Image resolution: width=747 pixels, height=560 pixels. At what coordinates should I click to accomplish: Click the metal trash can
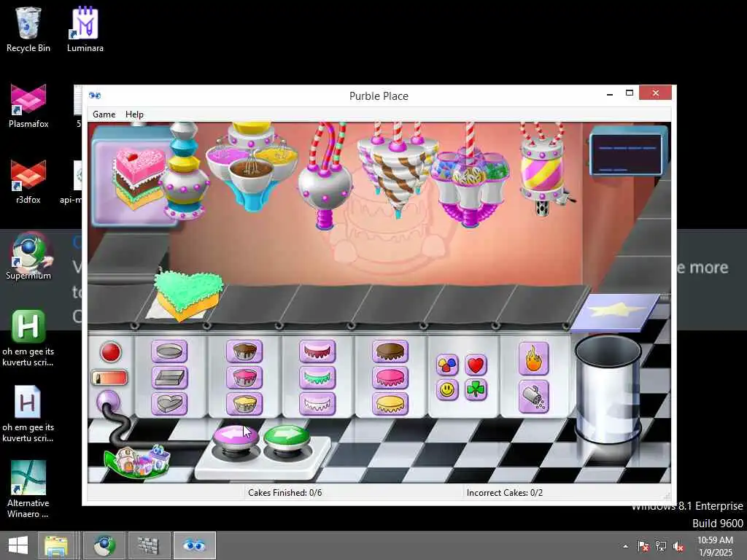(609, 390)
